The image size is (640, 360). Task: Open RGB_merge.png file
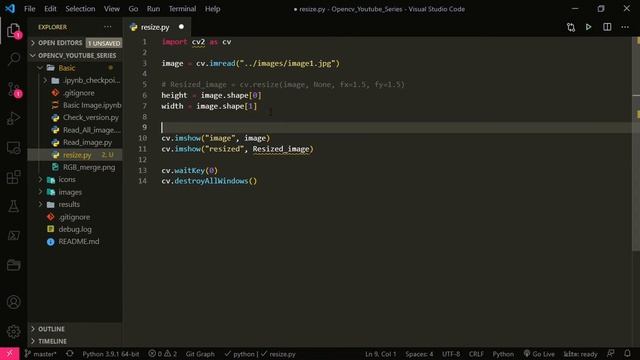tap(75, 167)
